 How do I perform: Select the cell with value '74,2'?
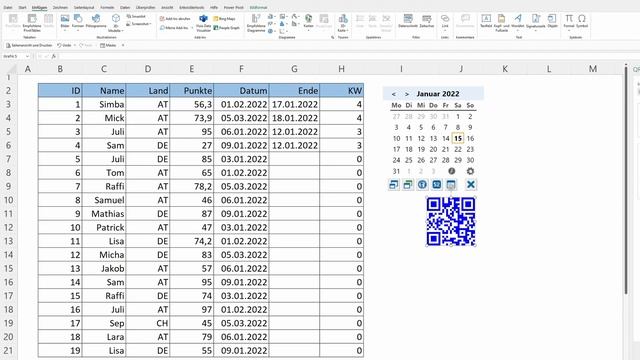pos(191,241)
